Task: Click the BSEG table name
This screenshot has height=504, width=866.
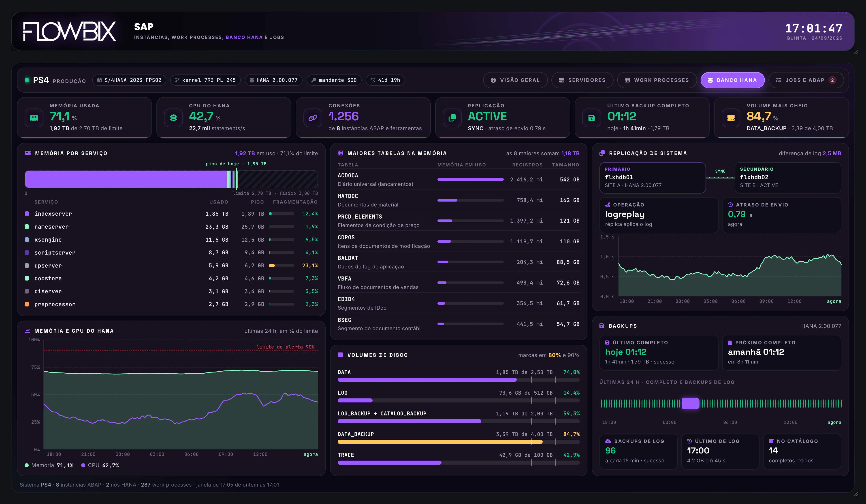Action: pyautogui.click(x=344, y=320)
